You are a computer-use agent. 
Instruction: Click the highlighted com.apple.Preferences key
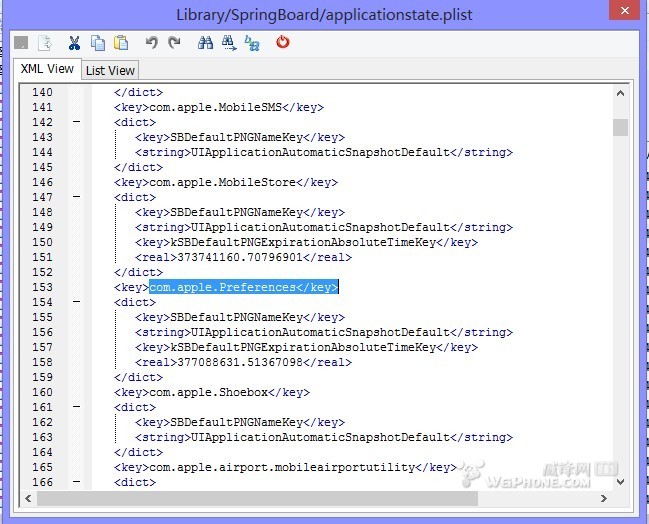click(x=244, y=287)
